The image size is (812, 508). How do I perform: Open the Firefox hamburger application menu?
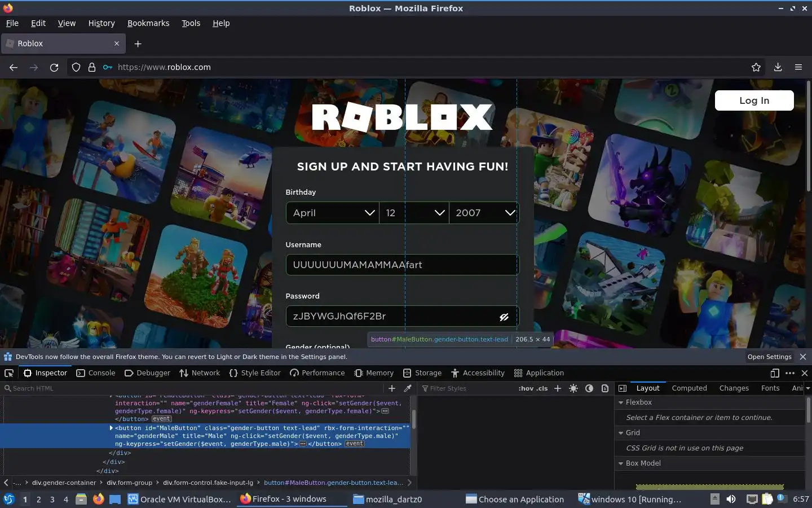tap(798, 67)
